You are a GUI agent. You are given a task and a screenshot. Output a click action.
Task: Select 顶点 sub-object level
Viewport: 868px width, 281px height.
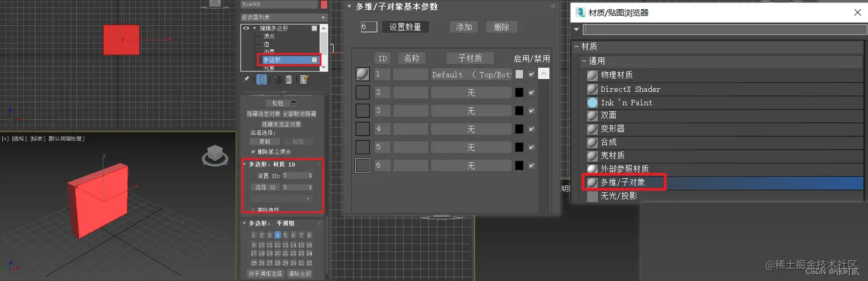pos(269,36)
